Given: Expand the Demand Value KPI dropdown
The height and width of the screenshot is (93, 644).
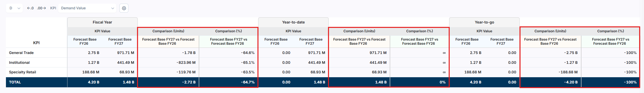Looking at the screenshot, I should [87, 8].
